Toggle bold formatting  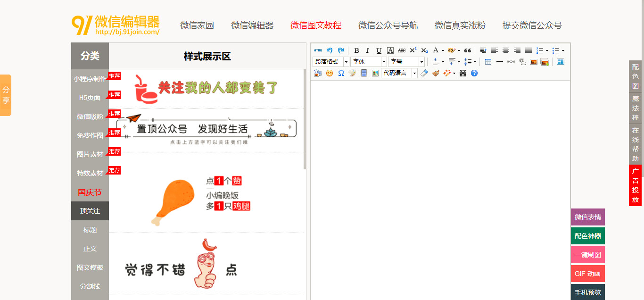click(356, 50)
